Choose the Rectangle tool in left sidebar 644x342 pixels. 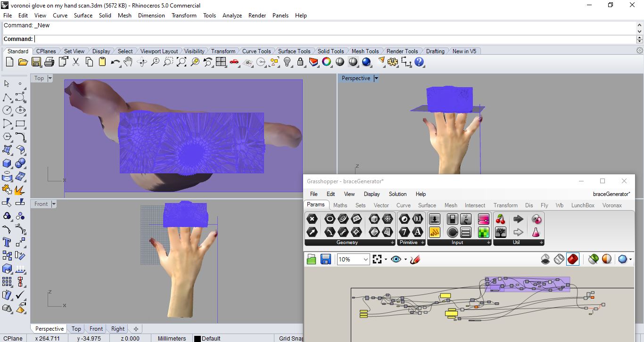pos(20,123)
